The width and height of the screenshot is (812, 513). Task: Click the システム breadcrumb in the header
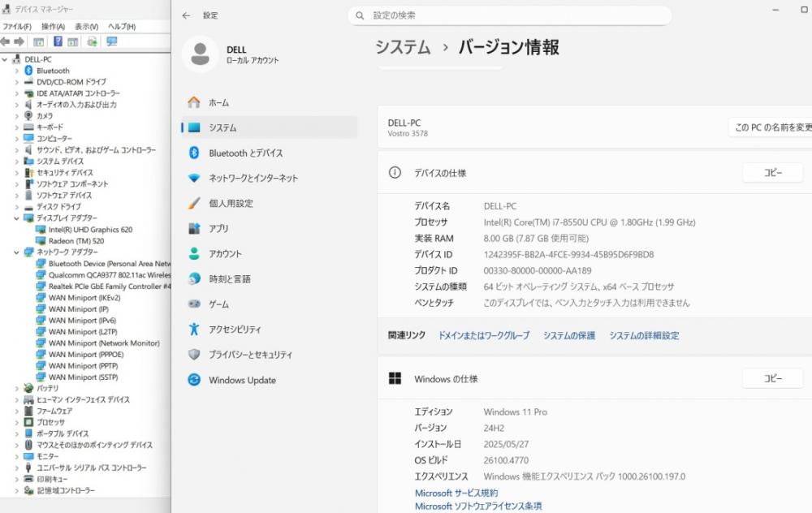[403, 47]
